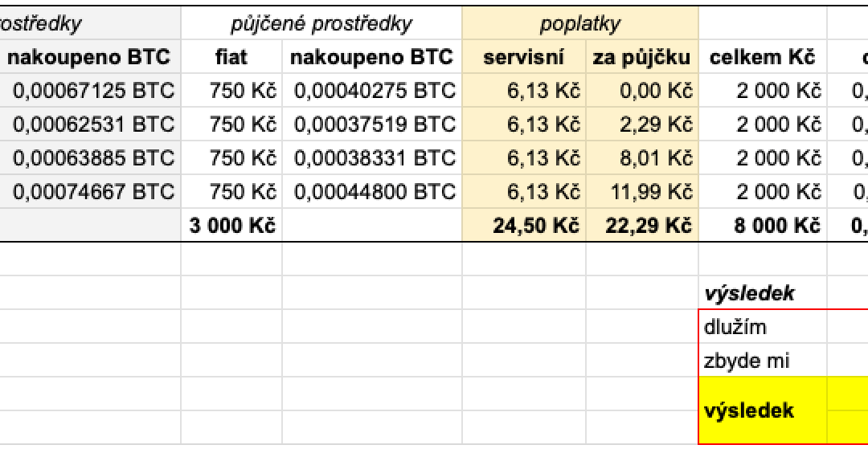Click the "poplatky" header cell
This screenshot has height=453, width=868.
(580, 24)
